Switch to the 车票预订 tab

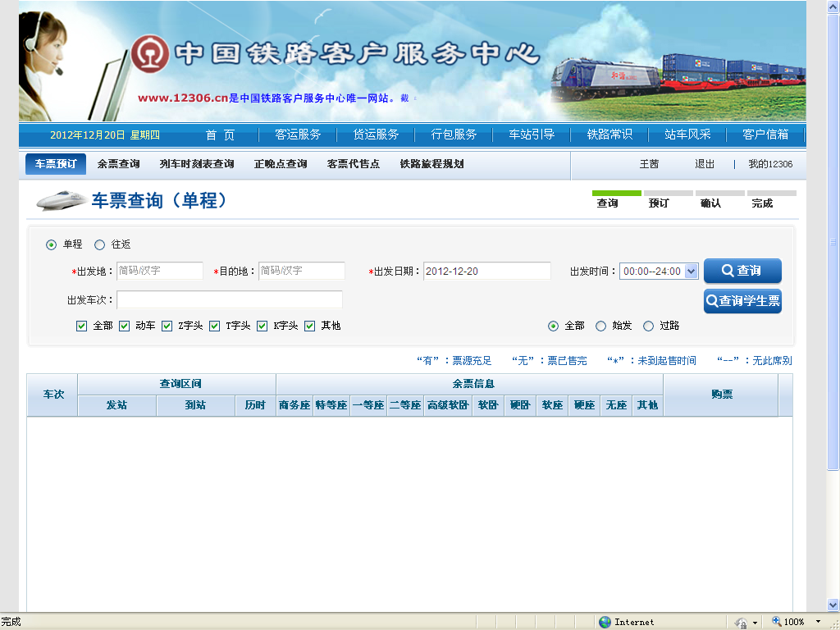click(x=56, y=164)
